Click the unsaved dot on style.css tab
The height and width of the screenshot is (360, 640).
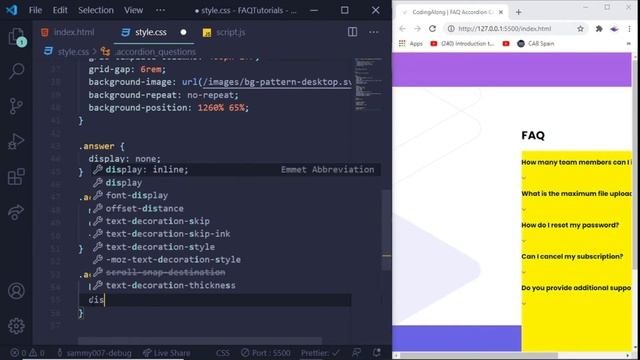183,32
